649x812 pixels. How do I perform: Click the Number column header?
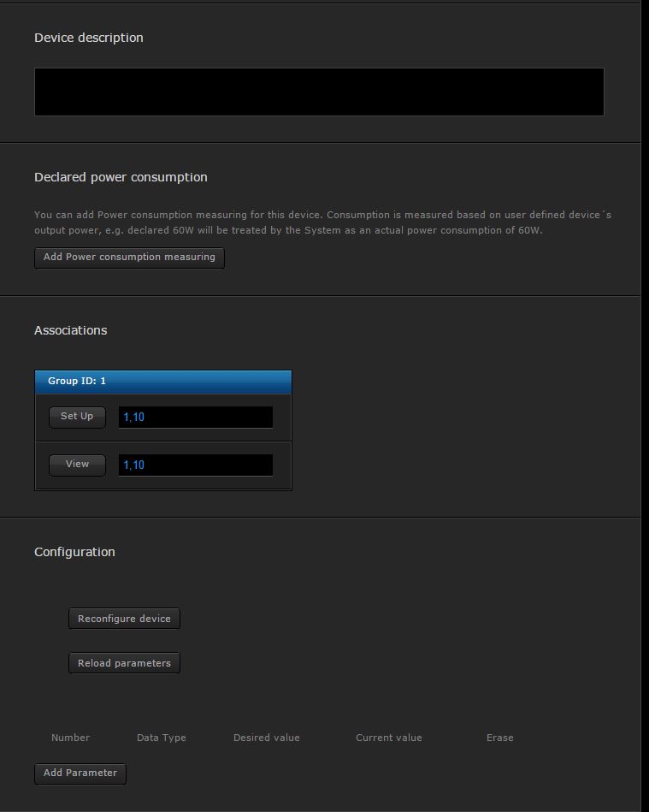click(70, 738)
